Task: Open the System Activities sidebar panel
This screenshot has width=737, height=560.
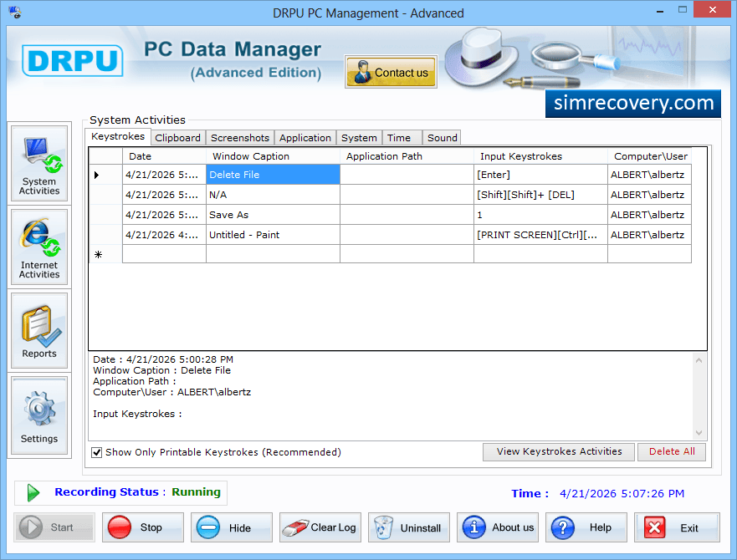Action: click(x=39, y=164)
